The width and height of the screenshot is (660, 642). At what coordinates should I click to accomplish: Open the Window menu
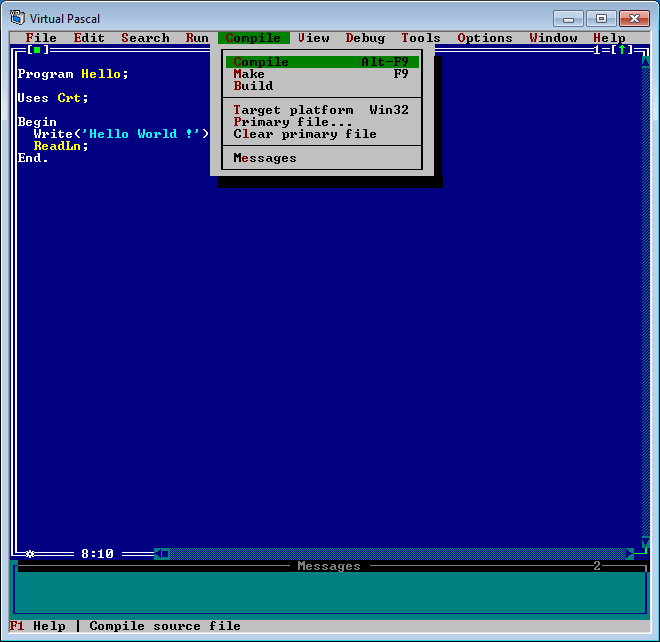pos(553,38)
